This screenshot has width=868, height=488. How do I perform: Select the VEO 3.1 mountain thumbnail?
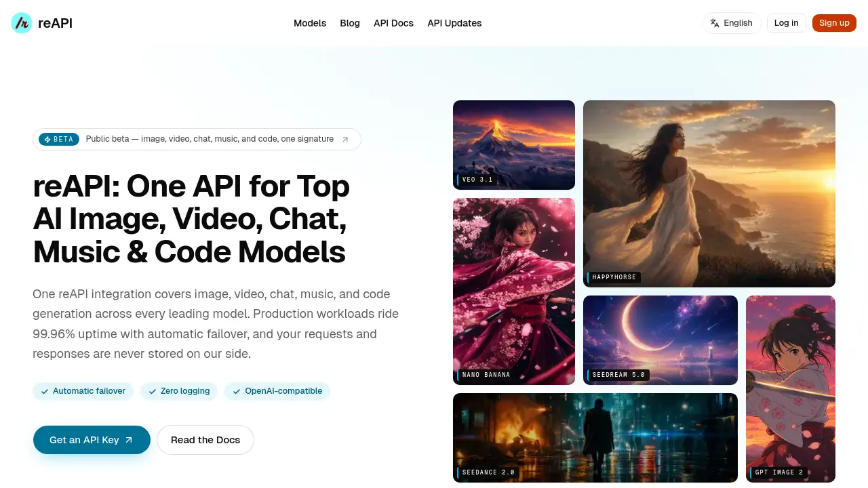[514, 145]
